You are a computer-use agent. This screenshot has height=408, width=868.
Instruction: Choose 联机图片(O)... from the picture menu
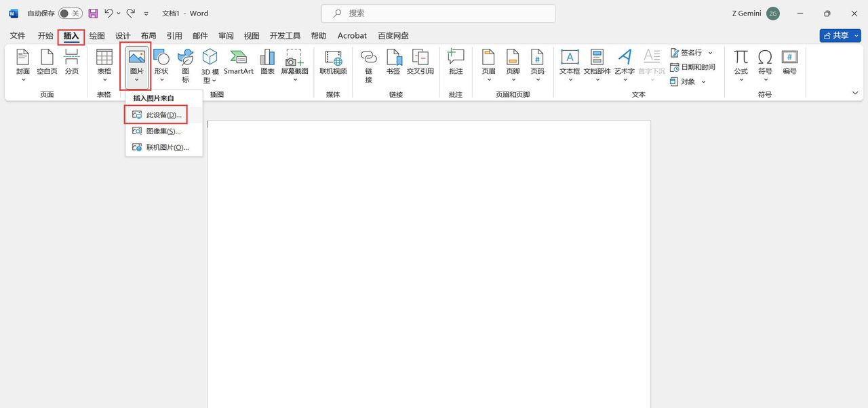point(163,147)
